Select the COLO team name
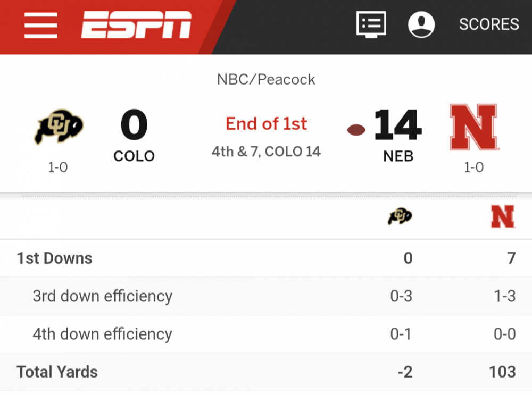 tap(134, 156)
